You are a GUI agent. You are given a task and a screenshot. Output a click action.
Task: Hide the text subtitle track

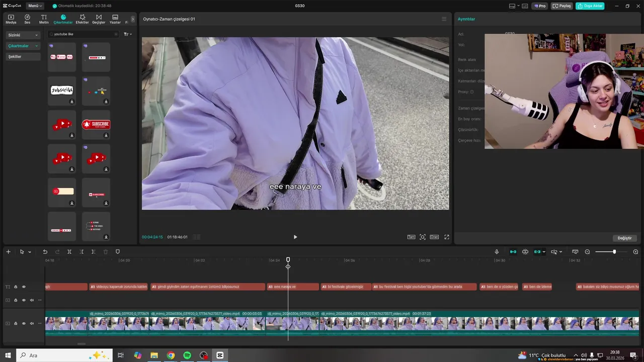pos(24,287)
